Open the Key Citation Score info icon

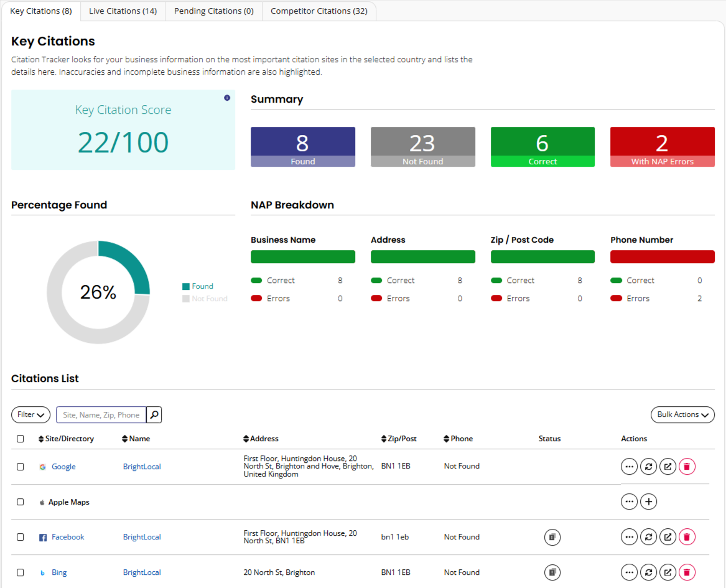227,98
